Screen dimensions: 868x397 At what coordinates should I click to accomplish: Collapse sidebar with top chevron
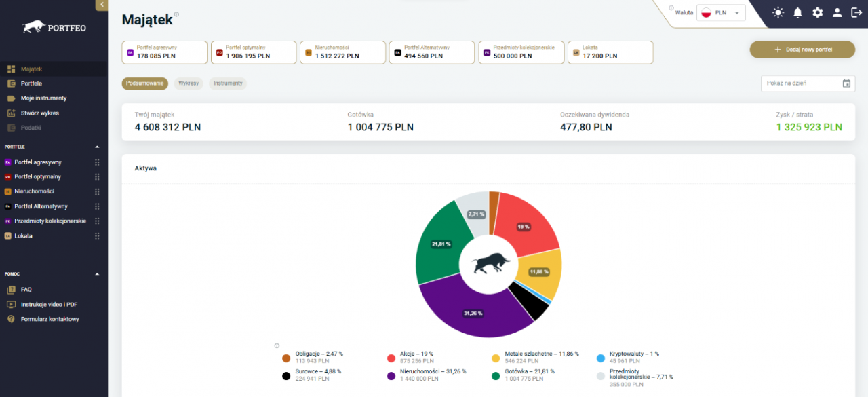tap(102, 5)
